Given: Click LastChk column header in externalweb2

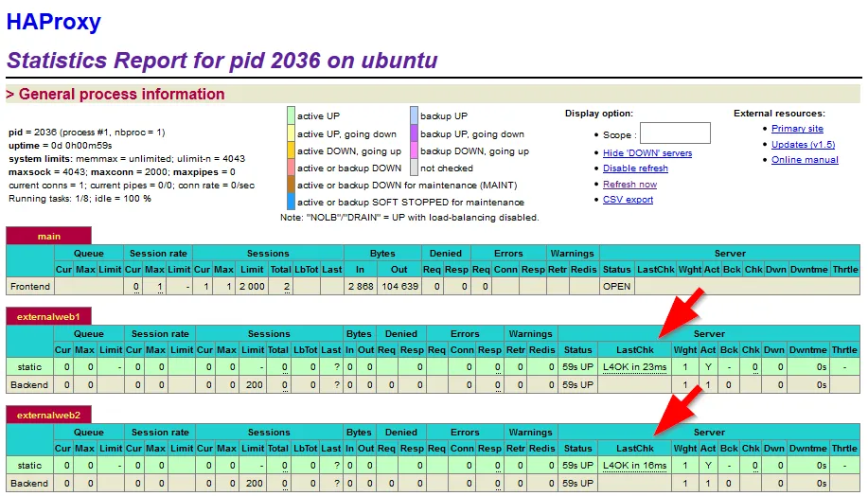Looking at the screenshot, I should click(x=635, y=449).
